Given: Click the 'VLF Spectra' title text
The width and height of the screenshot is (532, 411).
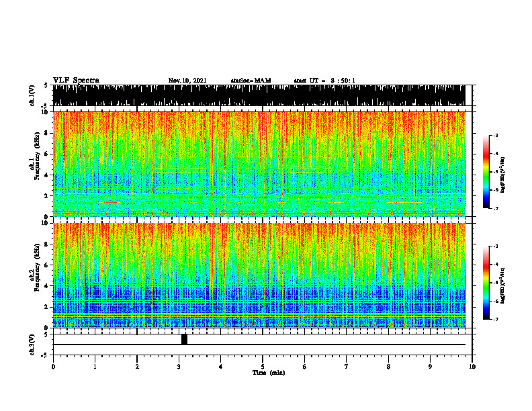Looking at the screenshot, I should tap(76, 81).
